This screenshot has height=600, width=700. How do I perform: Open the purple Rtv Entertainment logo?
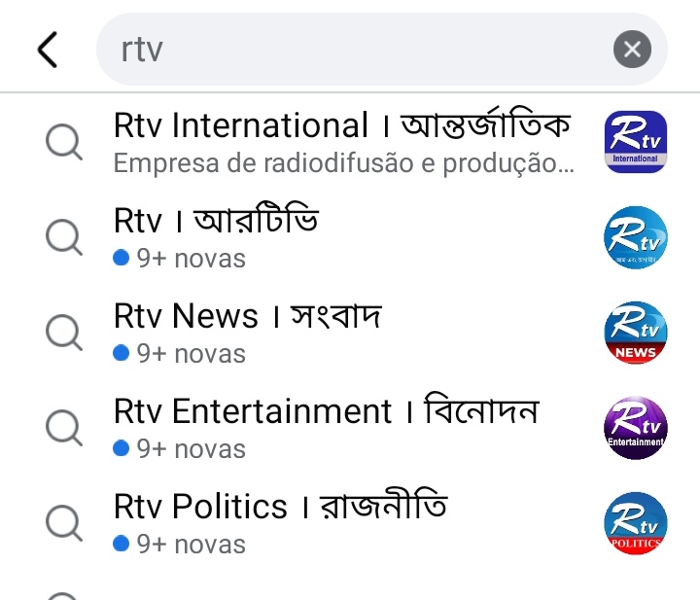point(635,428)
